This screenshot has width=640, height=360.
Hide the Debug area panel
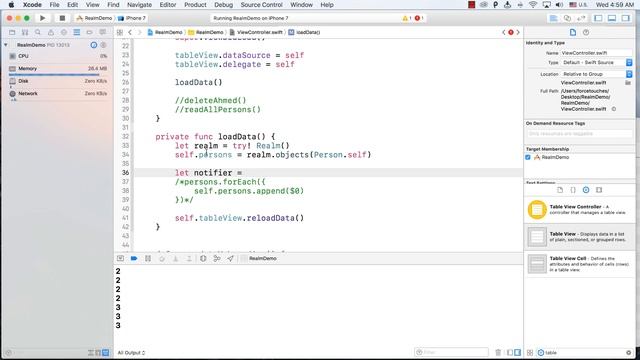coord(612,18)
